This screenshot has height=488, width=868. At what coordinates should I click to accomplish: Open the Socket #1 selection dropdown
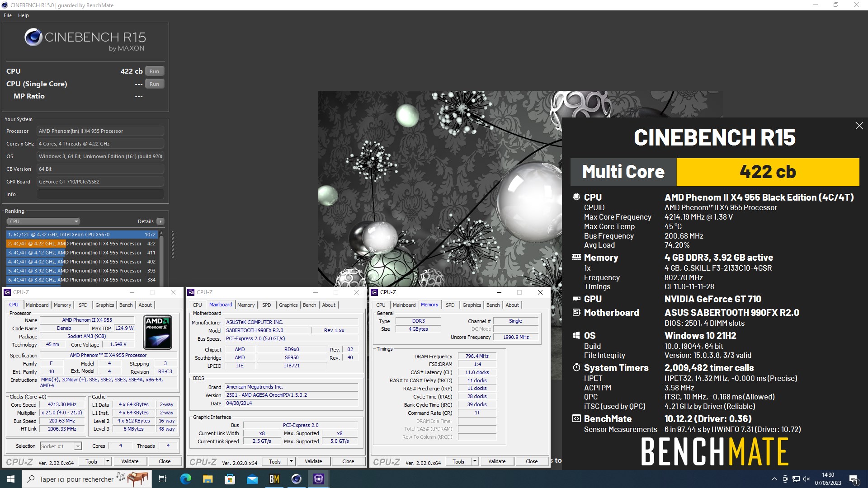click(x=61, y=446)
